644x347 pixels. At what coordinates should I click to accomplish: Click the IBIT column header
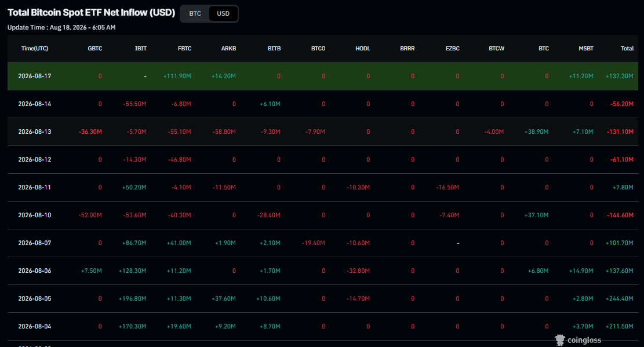(141, 49)
